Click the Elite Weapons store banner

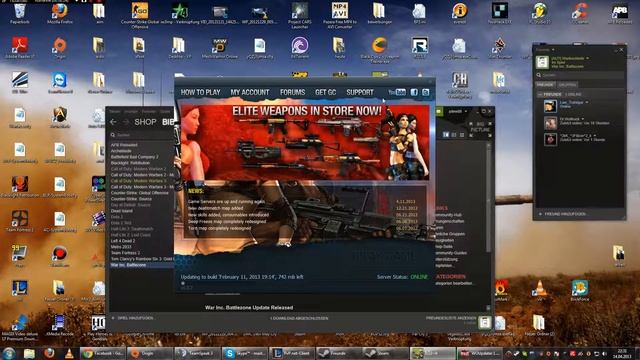coord(304,142)
